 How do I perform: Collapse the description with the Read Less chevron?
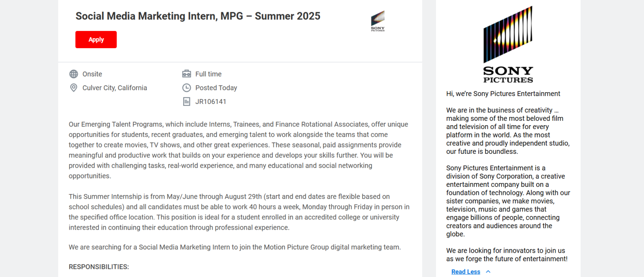click(488, 272)
